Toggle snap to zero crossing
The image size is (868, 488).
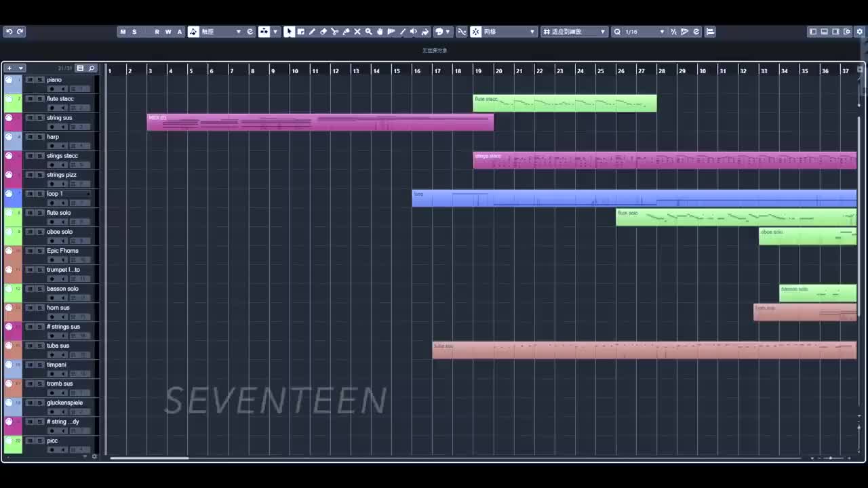[x=462, y=31]
